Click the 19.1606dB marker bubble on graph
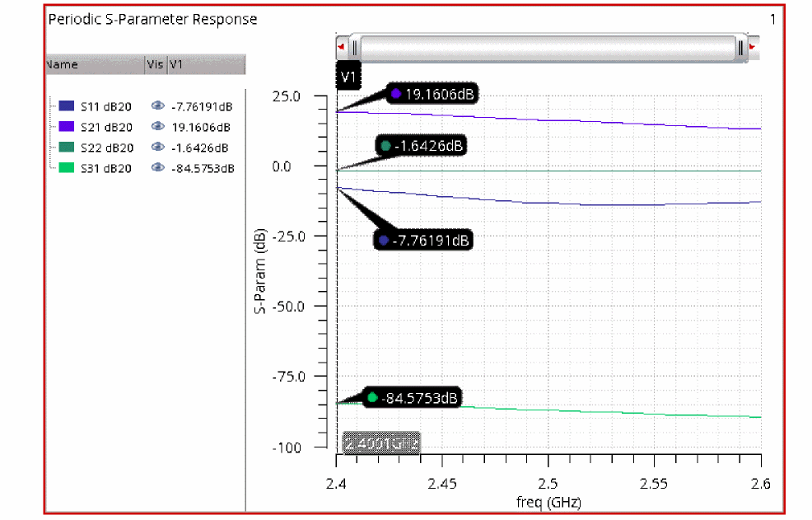Image resolution: width=812 pixels, height=520 pixels. coord(432,94)
